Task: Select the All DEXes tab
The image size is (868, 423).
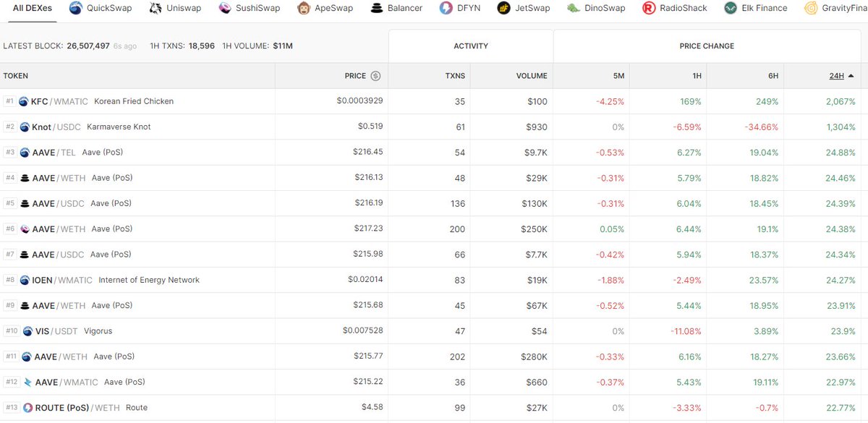Action: [32, 8]
